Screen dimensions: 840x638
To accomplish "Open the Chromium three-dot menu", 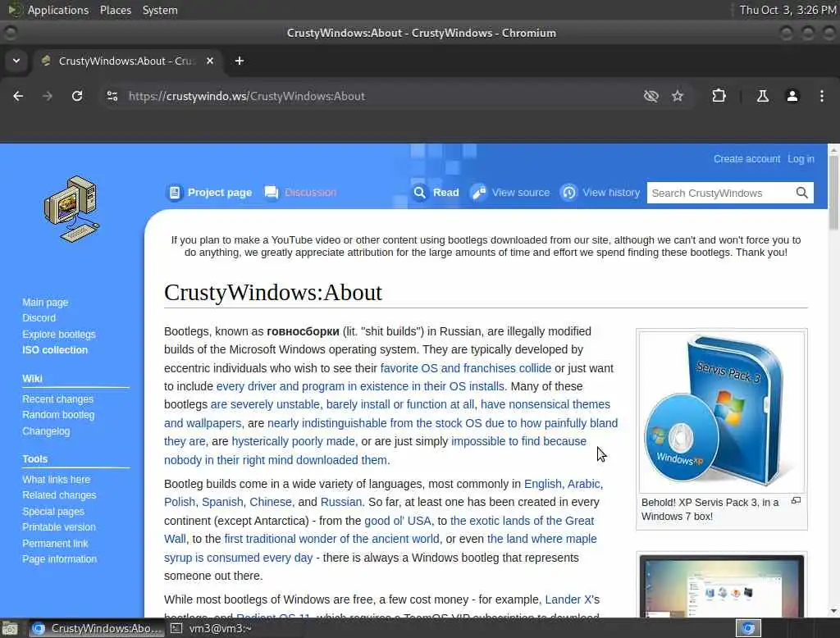I will click(822, 96).
